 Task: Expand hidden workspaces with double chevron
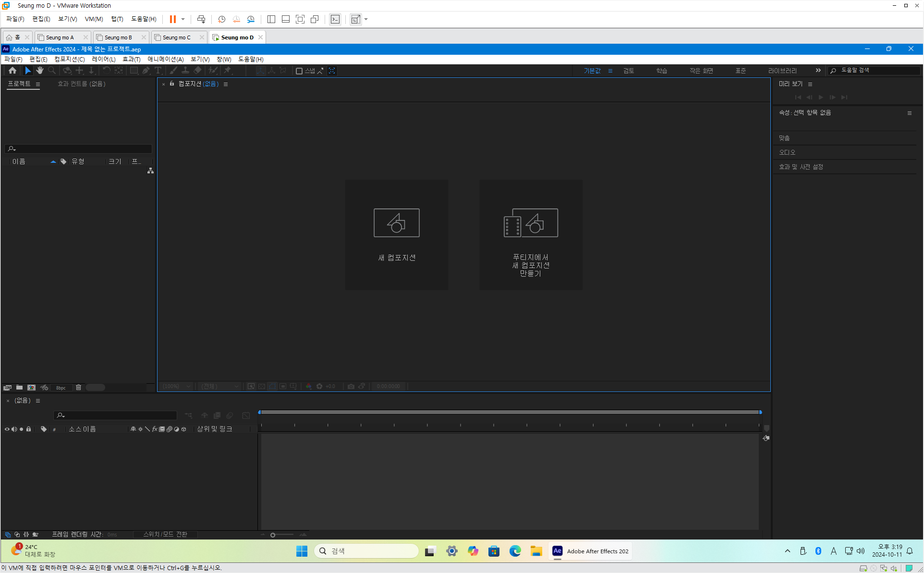[x=818, y=71]
